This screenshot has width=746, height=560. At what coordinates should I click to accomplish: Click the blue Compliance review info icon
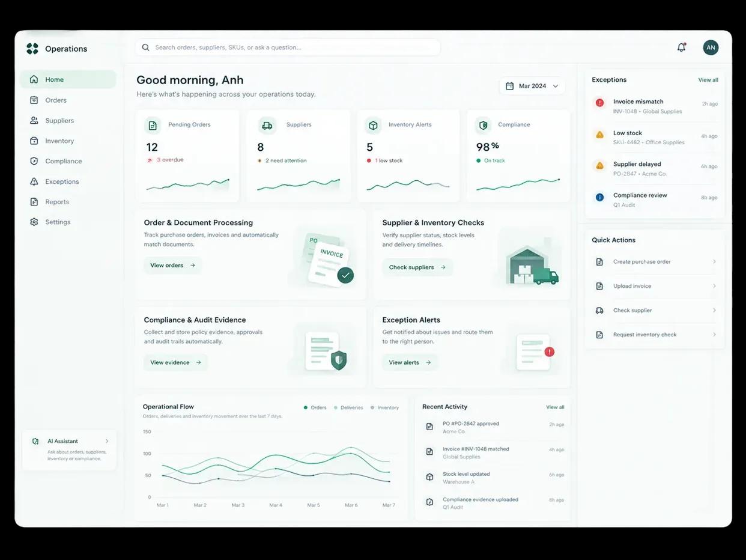pyautogui.click(x=599, y=197)
